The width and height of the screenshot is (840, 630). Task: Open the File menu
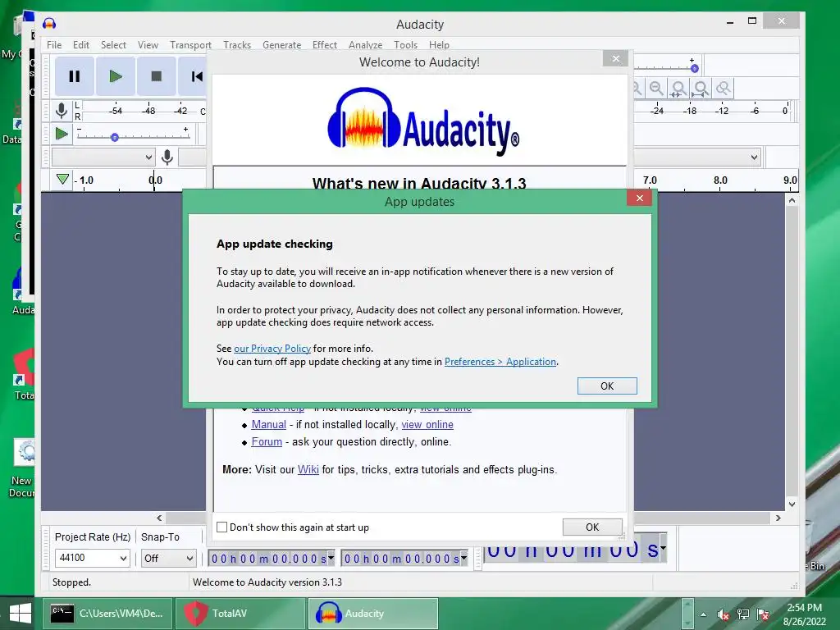[x=54, y=45]
